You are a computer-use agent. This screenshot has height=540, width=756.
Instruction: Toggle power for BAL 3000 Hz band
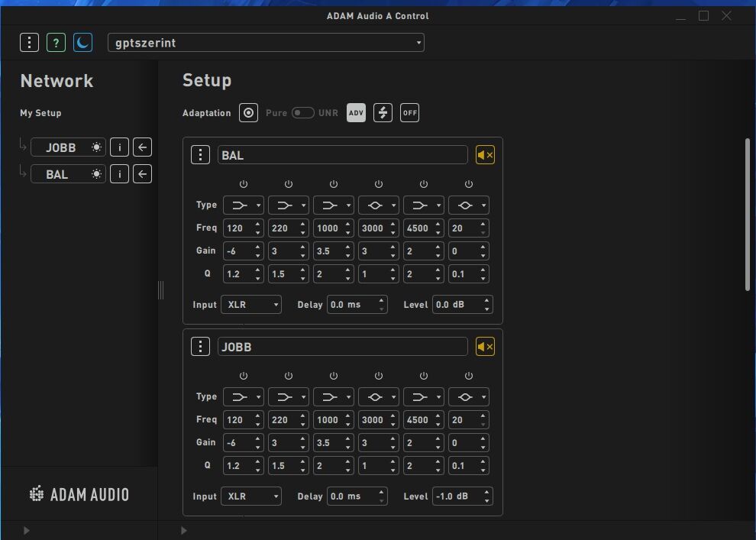coord(379,184)
